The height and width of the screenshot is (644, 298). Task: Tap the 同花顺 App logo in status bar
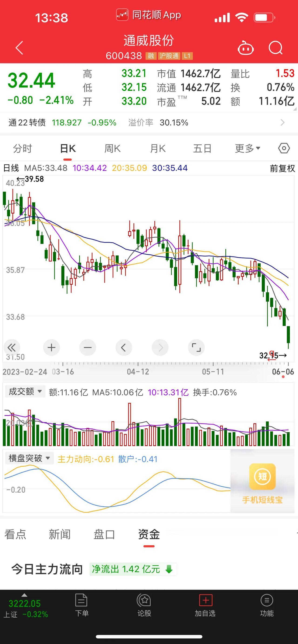point(122,15)
